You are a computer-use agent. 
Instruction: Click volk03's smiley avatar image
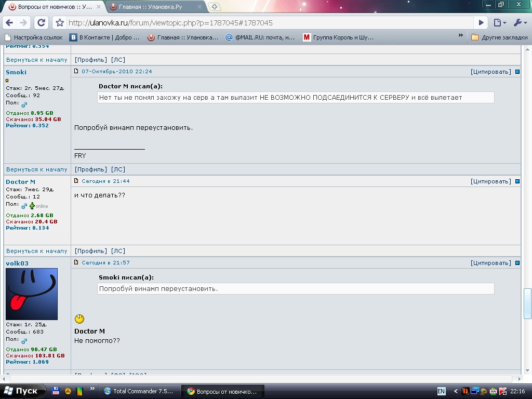(x=32, y=294)
